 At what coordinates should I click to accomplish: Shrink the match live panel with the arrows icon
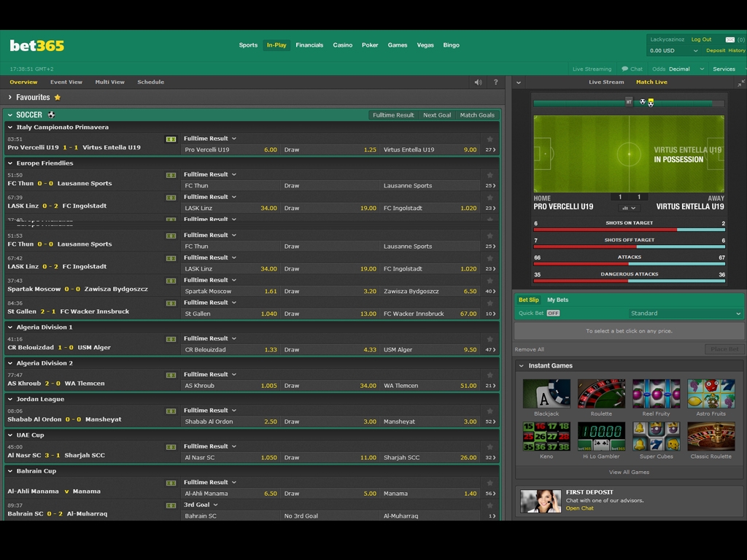point(740,82)
